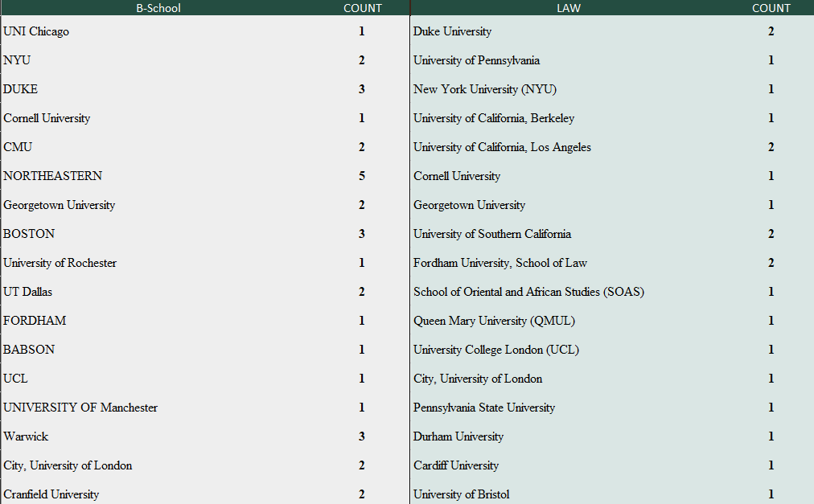Screen dimensions: 814x504
Task: Select count 1 next to Durham University
Action: (771, 436)
